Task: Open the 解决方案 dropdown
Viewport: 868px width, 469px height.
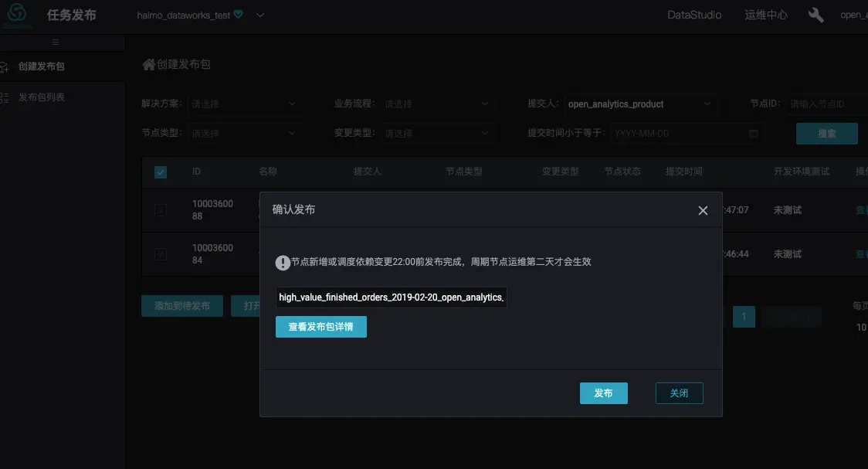Action: (x=244, y=104)
